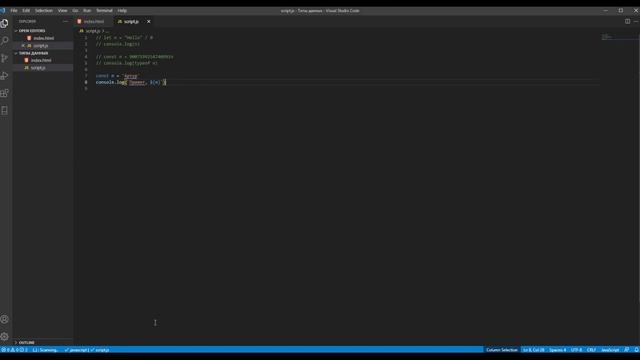Open the View menu
640x360 pixels.
tap(62, 11)
